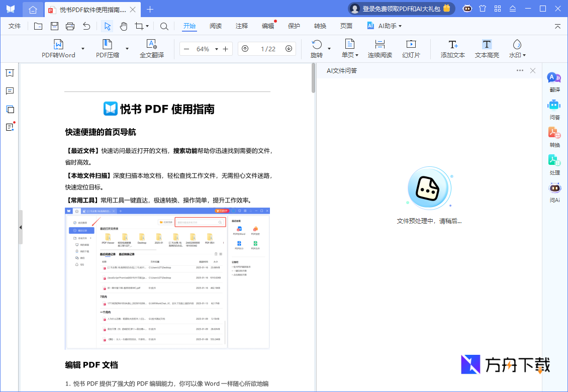Screen dimensions: 568x392
Task: Enable 连续阅读 continuous reading mode
Action: click(x=380, y=49)
